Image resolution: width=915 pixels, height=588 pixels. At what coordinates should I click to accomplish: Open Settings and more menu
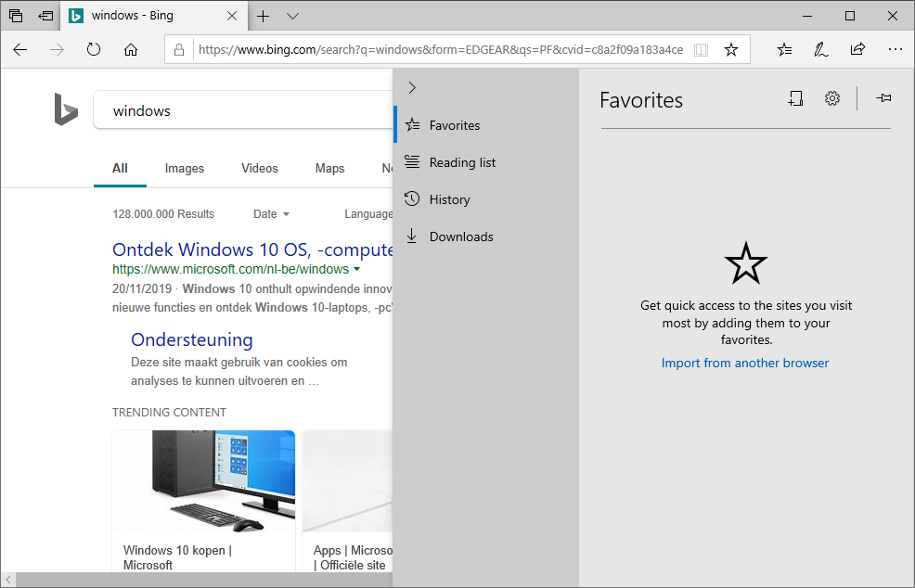coord(896,49)
